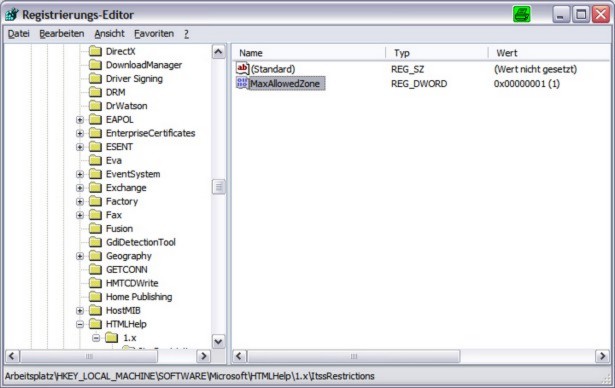
Task: Click tree pane scroll right arrow
Action: click(203, 356)
